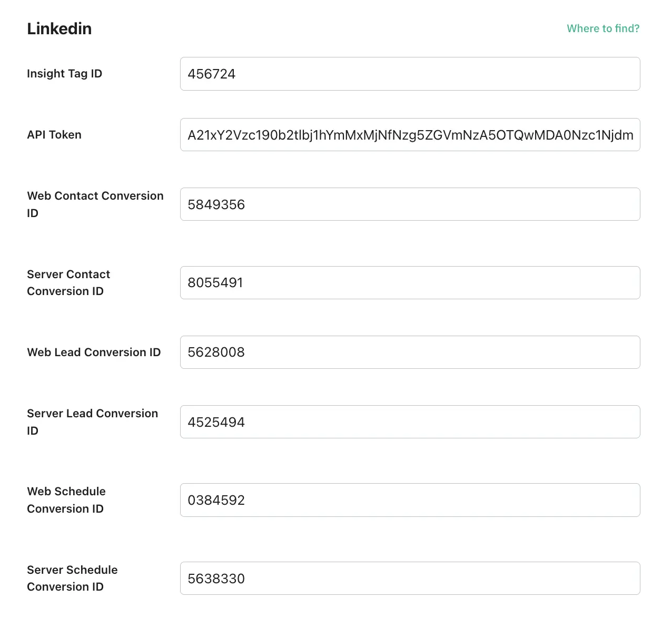Click the API Token label
The height and width of the screenshot is (627, 672).
54,135
